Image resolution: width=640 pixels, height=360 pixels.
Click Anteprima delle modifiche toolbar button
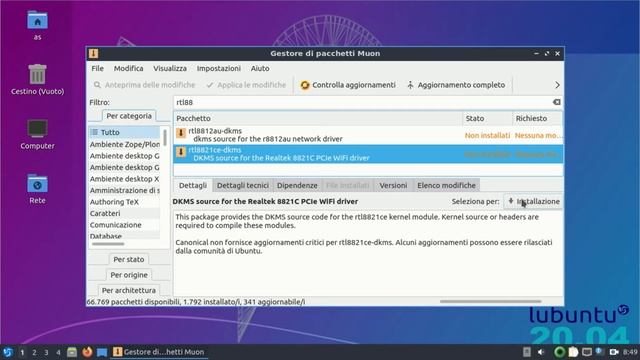click(144, 85)
